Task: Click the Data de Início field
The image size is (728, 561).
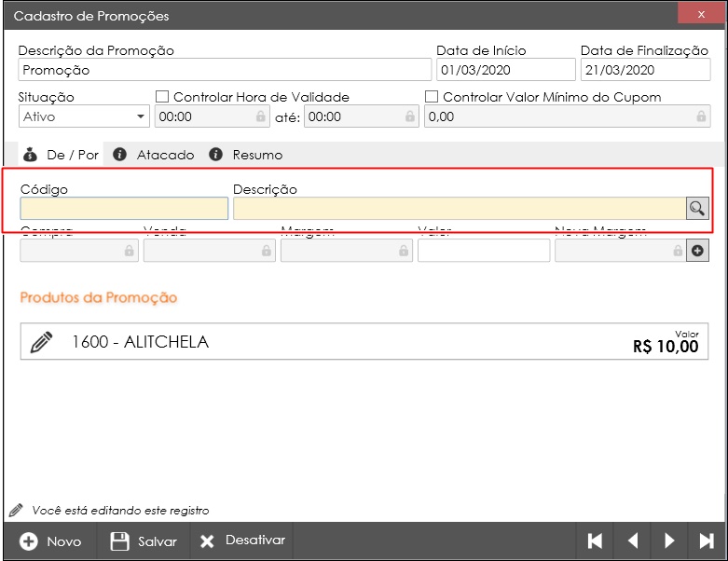Action: click(505, 70)
